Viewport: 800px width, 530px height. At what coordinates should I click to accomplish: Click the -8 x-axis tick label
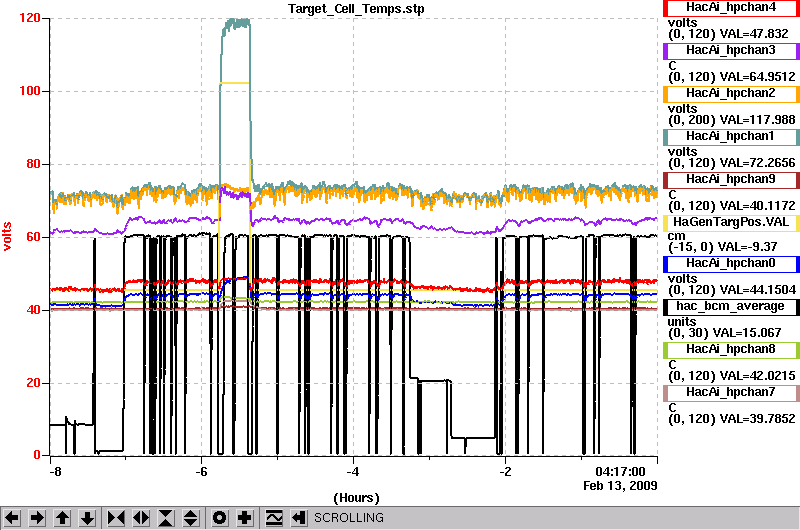pyautogui.click(x=55, y=472)
